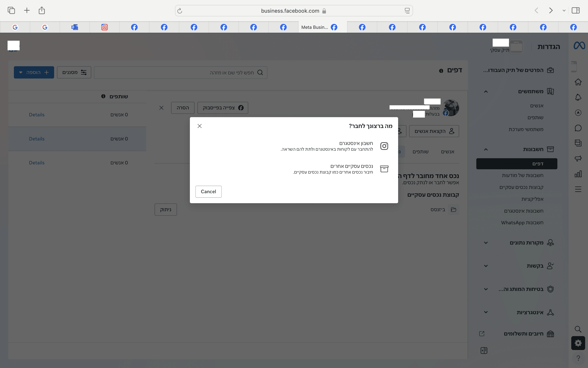Collapse the חשבונות section
The image size is (588, 368).
pos(486,149)
